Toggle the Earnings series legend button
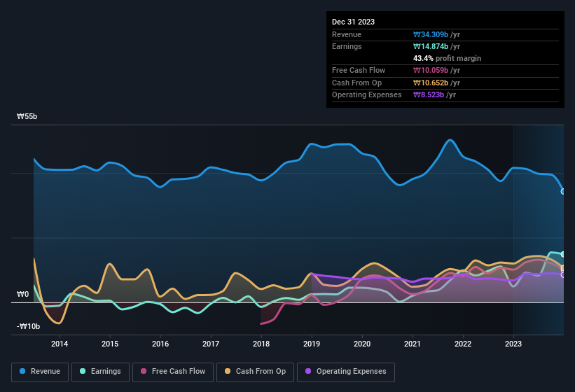 100,372
